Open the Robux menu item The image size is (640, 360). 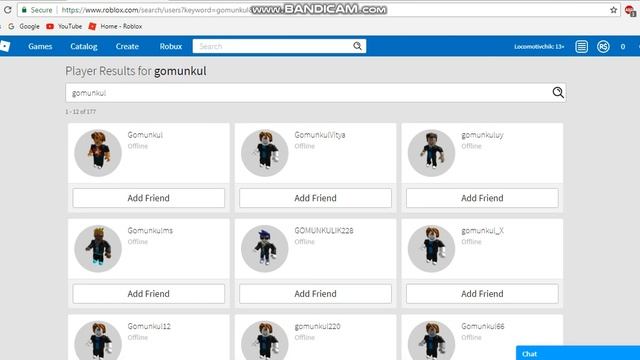pyautogui.click(x=171, y=46)
